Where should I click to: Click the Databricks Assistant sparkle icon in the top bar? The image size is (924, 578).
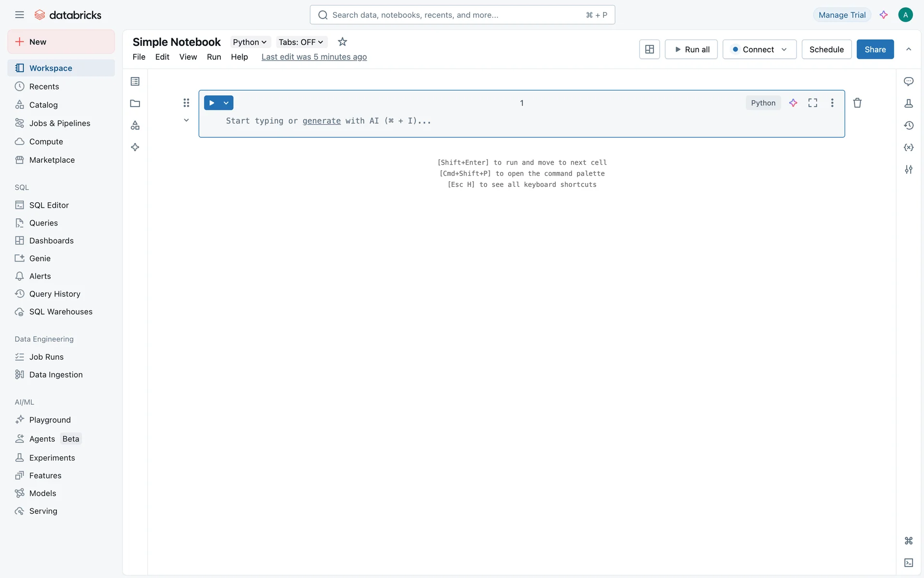(x=884, y=15)
